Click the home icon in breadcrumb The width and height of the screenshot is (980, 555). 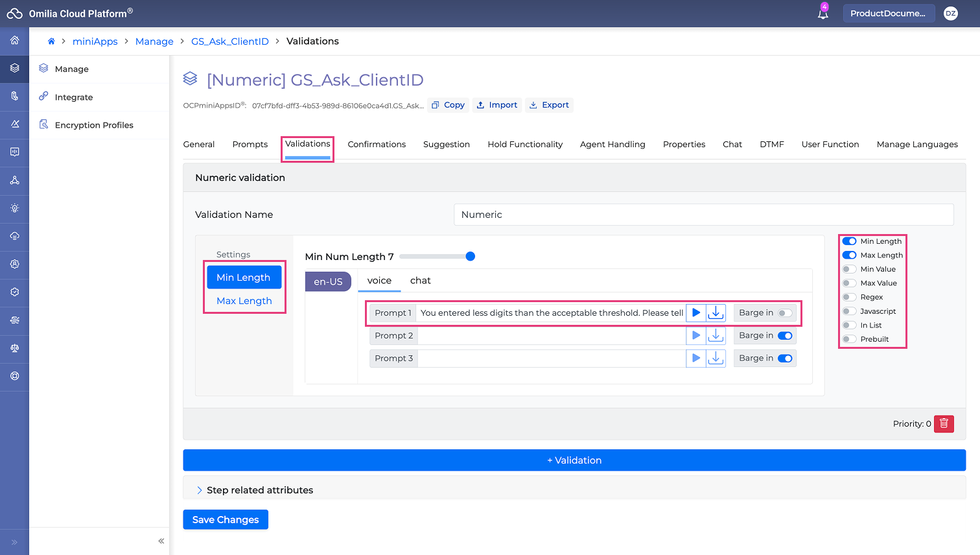pos(51,41)
